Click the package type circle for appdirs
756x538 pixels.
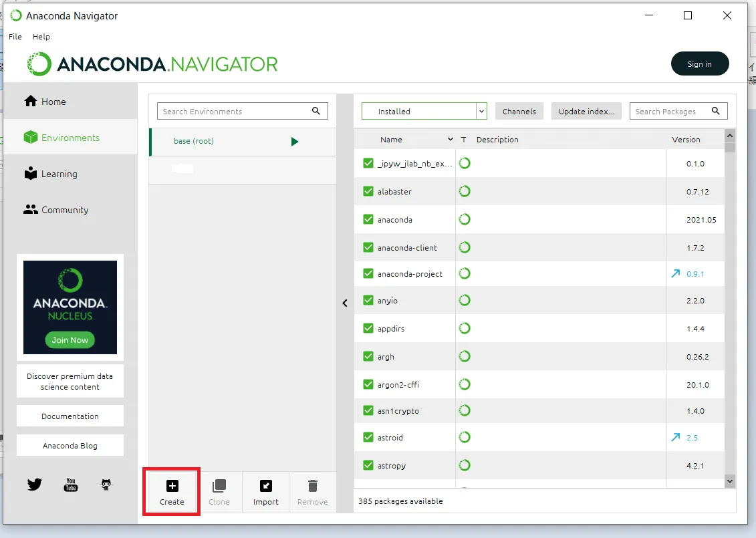pos(465,328)
